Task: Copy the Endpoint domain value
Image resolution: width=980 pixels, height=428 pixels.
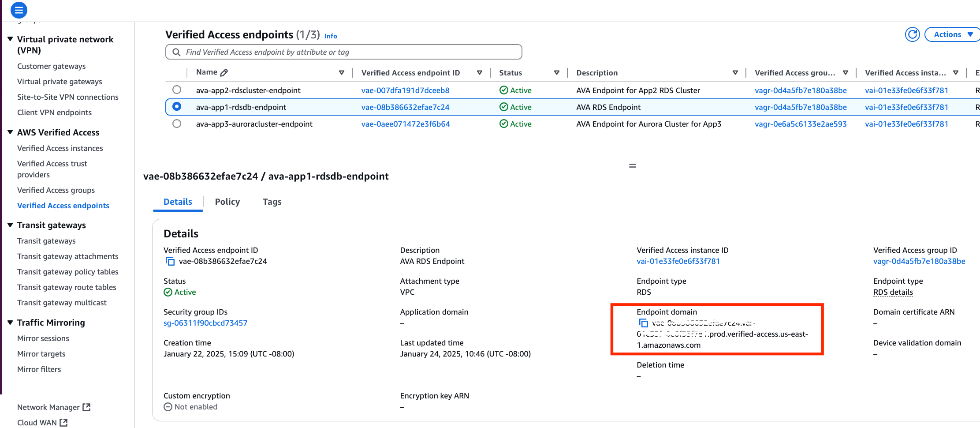Action: (643, 323)
